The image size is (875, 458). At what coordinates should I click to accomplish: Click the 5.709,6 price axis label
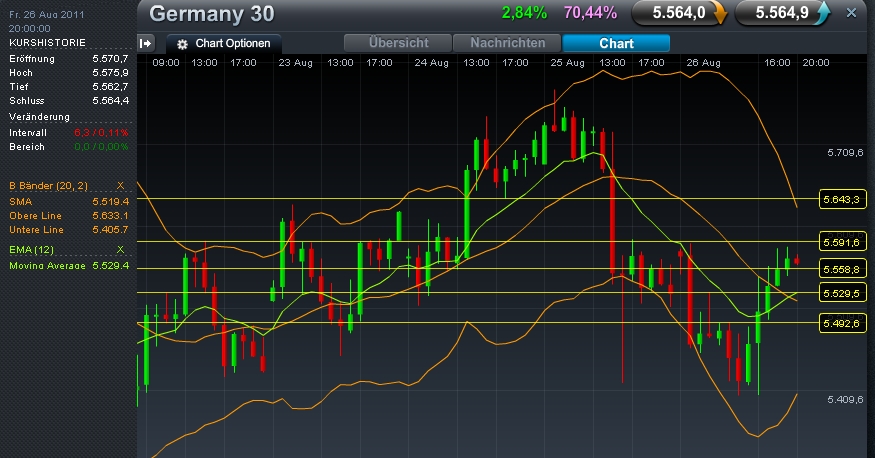[845, 152]
